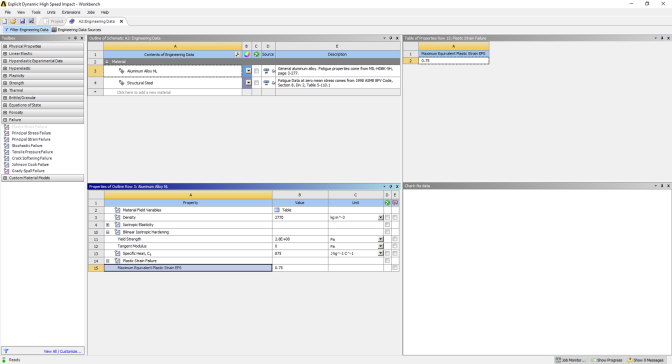The image size is (672, 364).
Task: Select Crack Softening Failure icon
Action: 6,158
